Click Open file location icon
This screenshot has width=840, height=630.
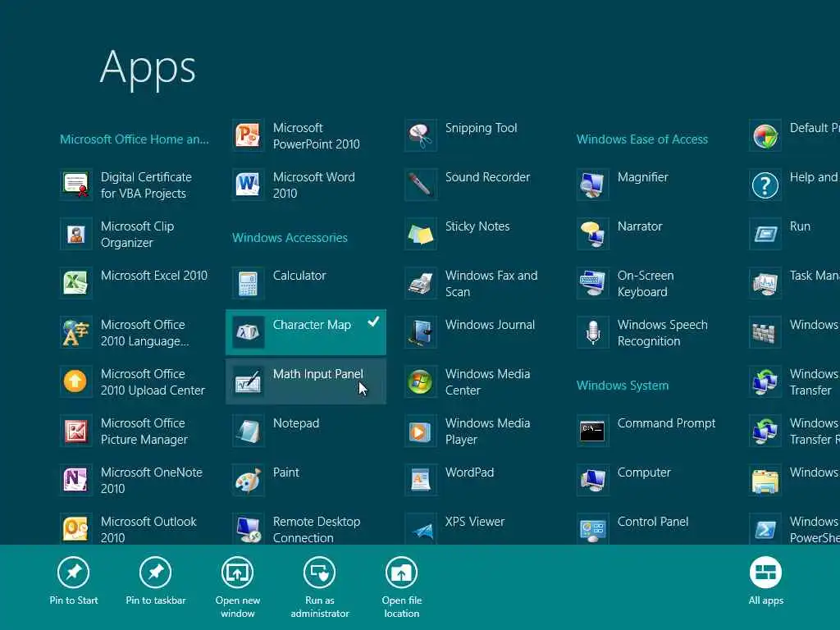401,572
